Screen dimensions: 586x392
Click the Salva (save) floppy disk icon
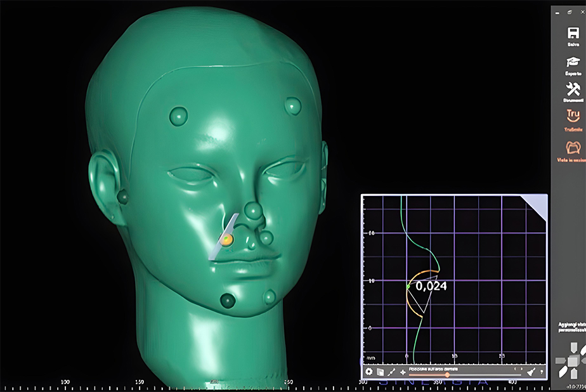[x=573, y=33]
